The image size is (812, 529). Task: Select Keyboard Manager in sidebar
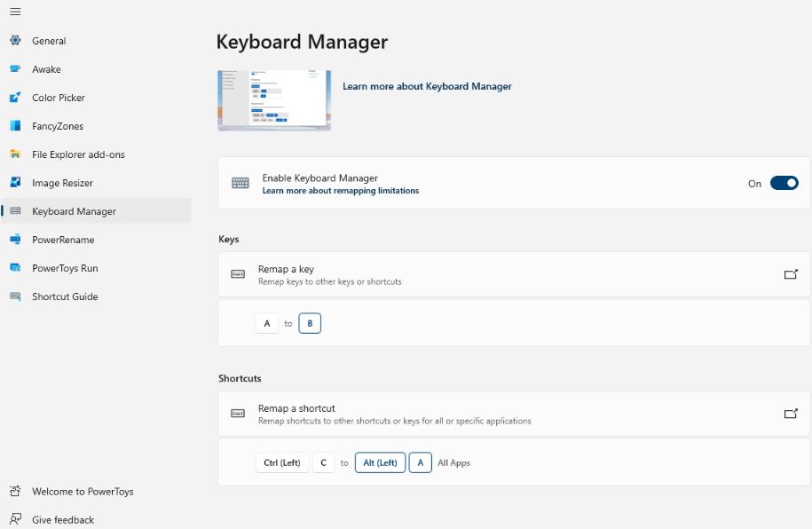[97, 211]
